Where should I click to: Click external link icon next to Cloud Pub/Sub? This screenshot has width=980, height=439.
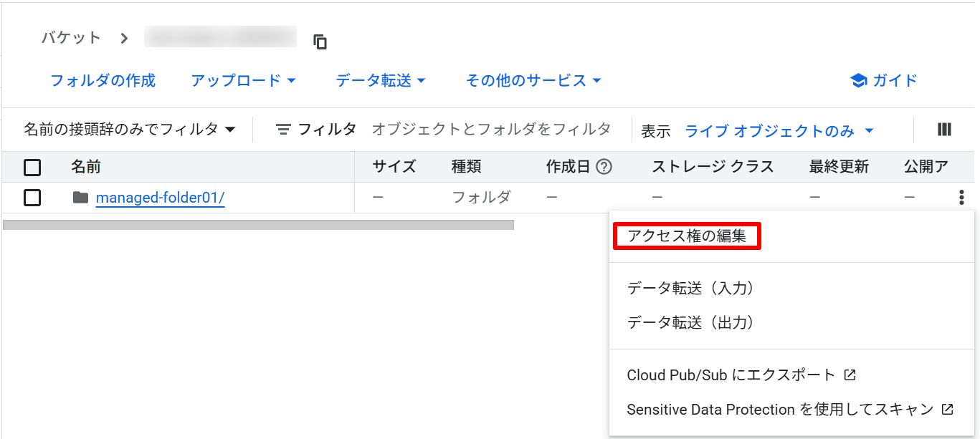(x=850, y=375)
